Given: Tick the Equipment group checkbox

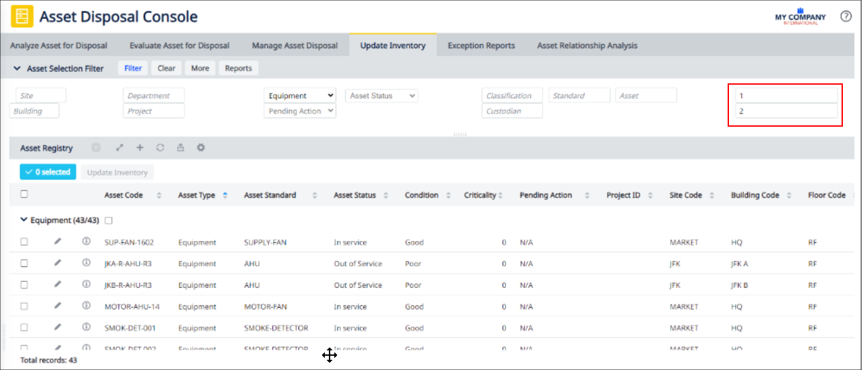Looking at the screenshot, I should (108, 220).
